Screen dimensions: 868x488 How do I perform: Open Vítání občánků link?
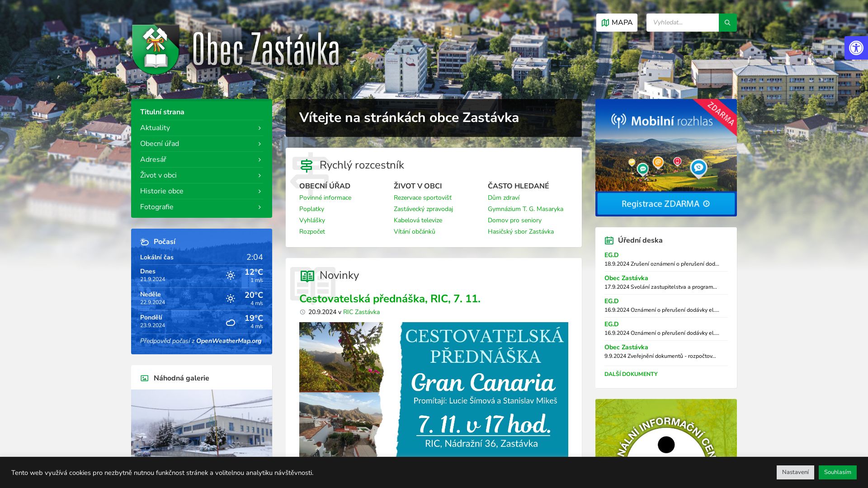pyautogui.click(x=415, y=232)
